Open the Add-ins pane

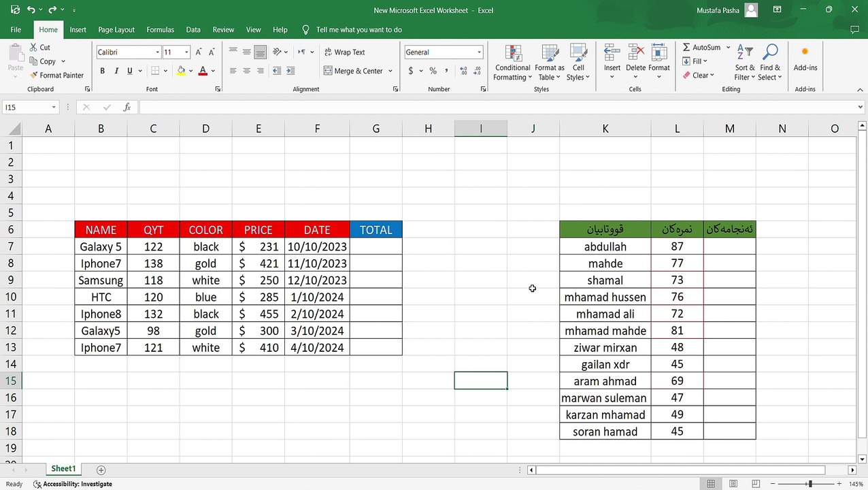click(x=805, y=59)
